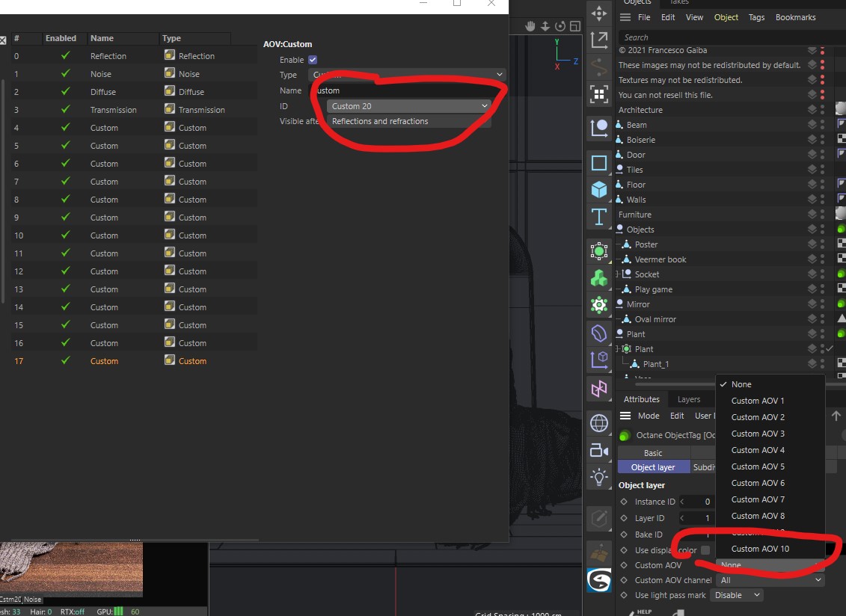
Task: Click the Type column header in AOV list
Action: [x=196, y=38]
